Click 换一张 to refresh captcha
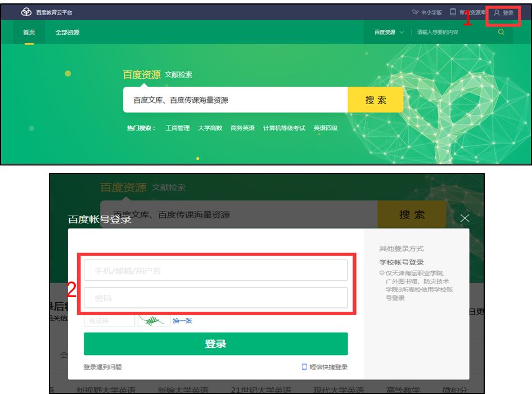Screen dimensions: 532x394 pyautogui.click(x=182, y=321)
